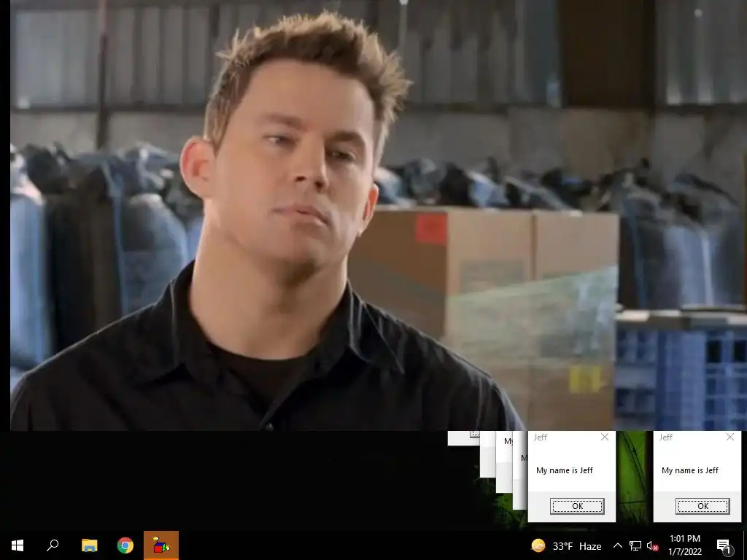Open the notification Action Center
Image resolution: width=747 pixels, height=560 pixels.
click(724, 545)
